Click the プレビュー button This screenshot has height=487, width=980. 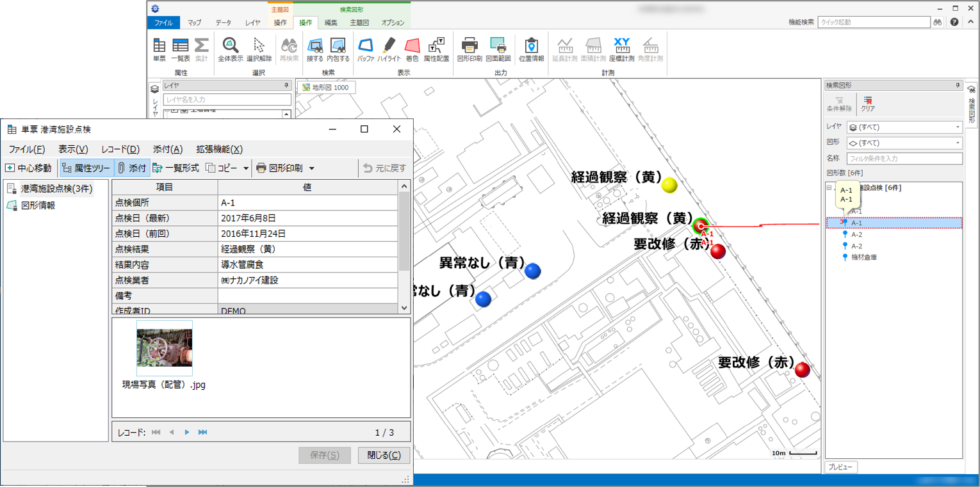(x=841, y=467)
